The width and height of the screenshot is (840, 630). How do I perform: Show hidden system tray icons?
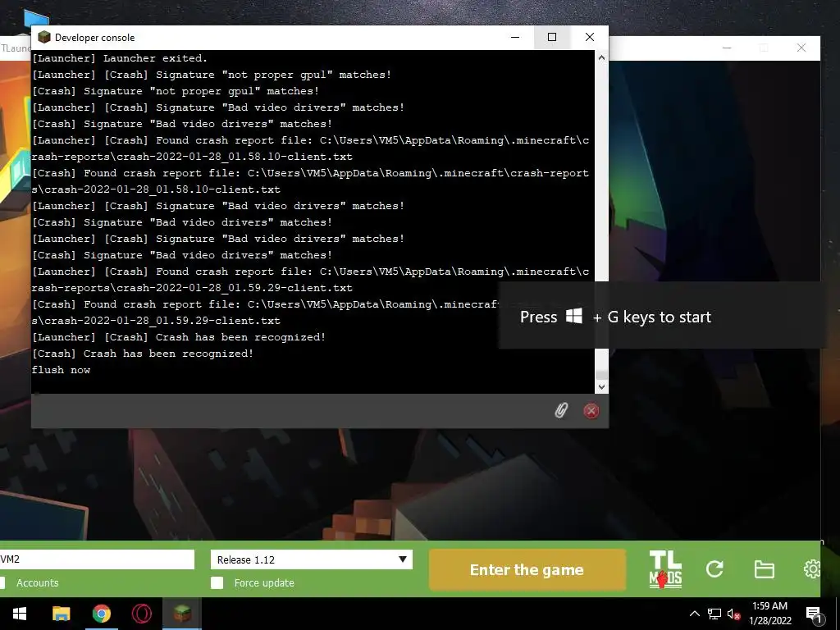pyautogui.click(x=694, y=614)
